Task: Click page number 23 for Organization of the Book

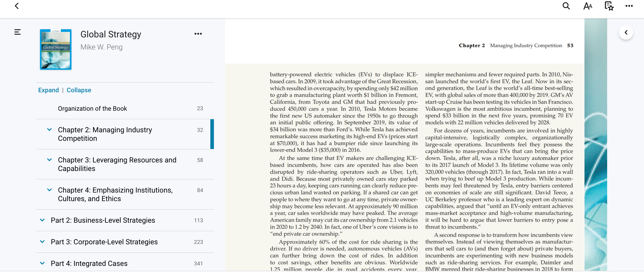Action: (x=200, y=109)
